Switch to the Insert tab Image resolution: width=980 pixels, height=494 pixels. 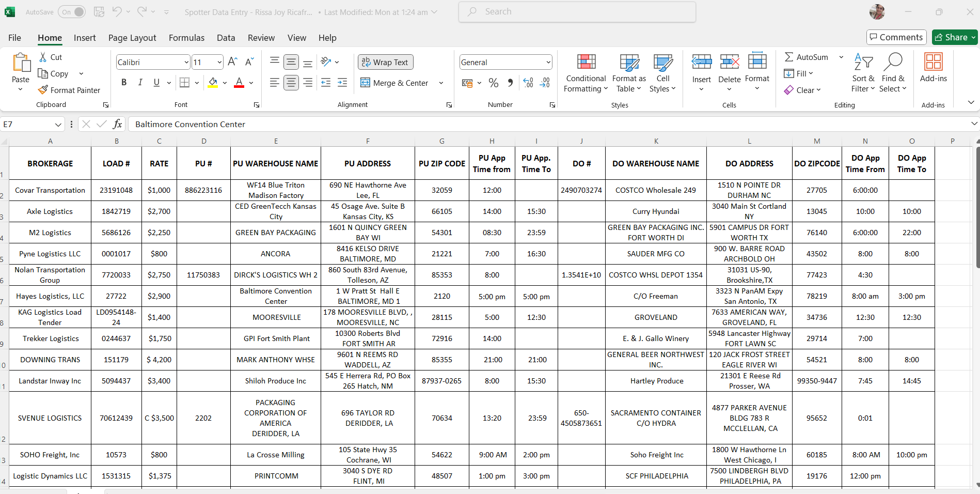tap(85, 38)
